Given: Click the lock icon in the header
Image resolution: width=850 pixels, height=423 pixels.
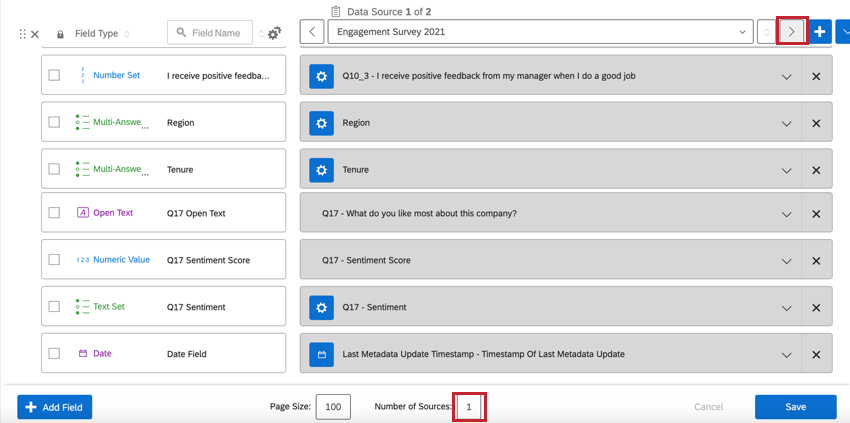Looking at the screenshot, I should (60, 34).
